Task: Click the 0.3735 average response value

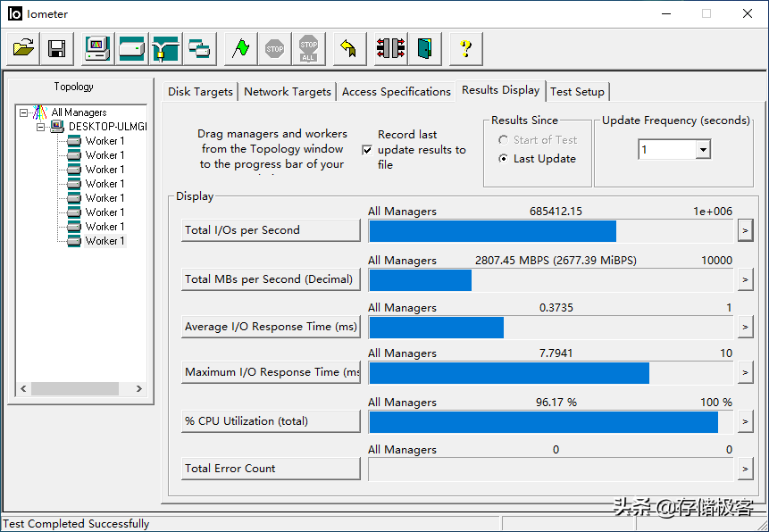Action: tap(556, 308)
